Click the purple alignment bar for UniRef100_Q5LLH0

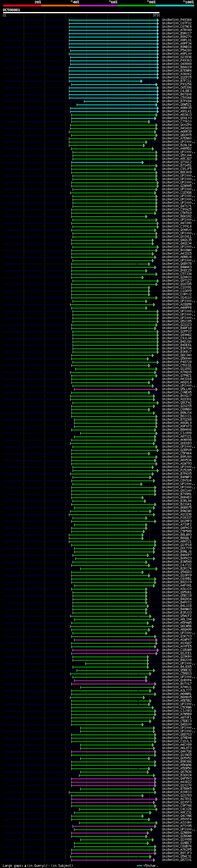115,389
